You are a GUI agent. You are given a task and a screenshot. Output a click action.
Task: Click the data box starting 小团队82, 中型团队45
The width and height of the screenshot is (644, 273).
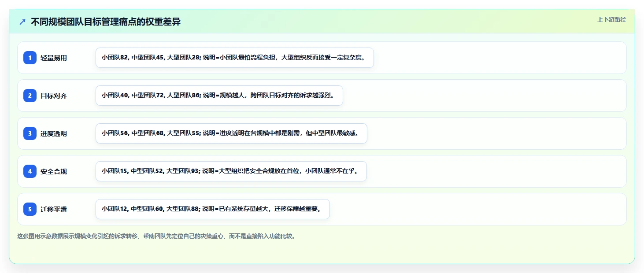pos(235,58)
